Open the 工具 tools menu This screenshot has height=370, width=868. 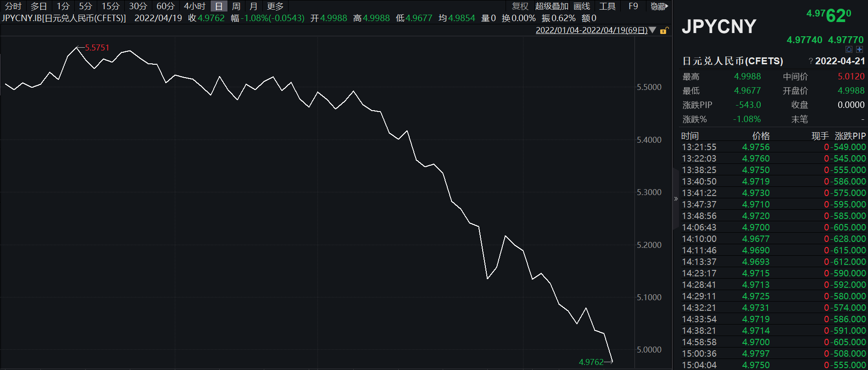coord(607,6)
